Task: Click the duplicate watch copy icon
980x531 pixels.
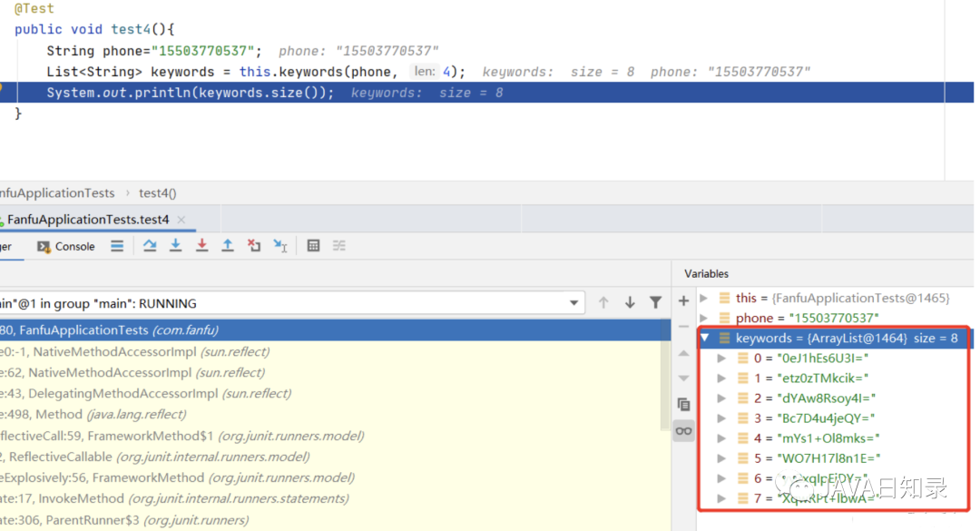Action: pyautogui.click(x=684, y=405)
